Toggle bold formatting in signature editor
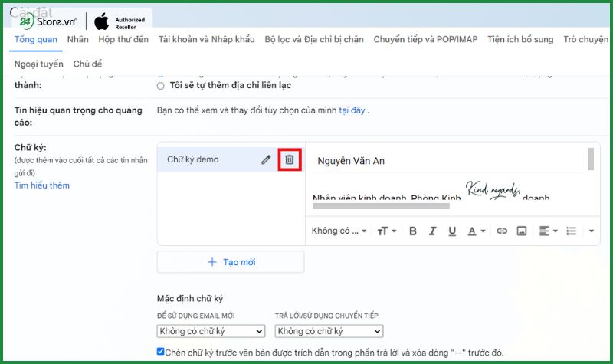Image resolution: width=613 pixels, height=364 pixels. (412, 231)
